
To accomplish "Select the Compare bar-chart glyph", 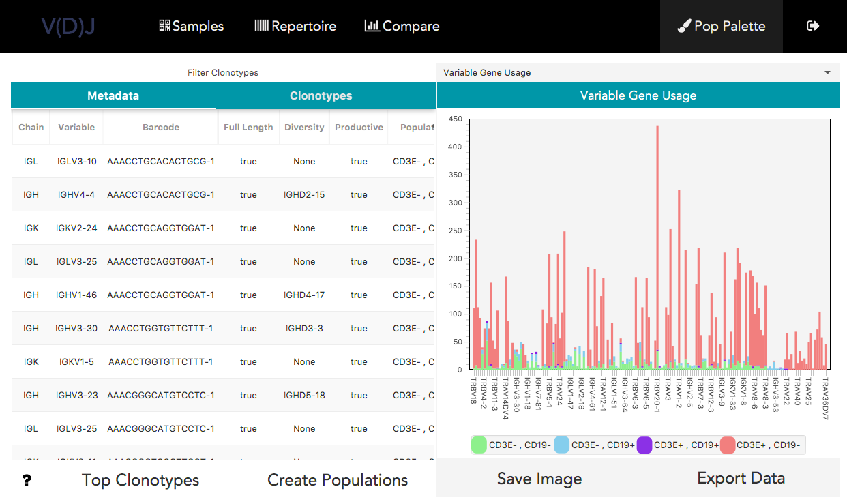I will (x=372, y=26).
